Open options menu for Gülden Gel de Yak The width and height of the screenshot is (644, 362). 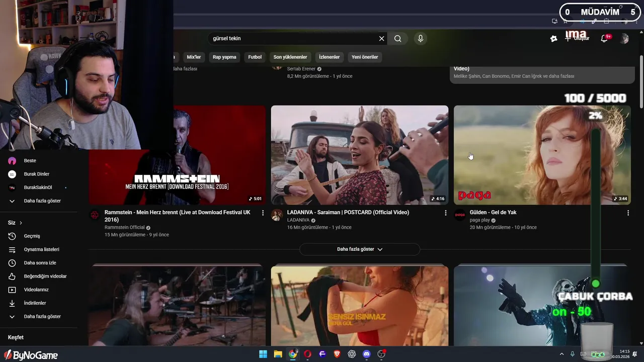628,213
